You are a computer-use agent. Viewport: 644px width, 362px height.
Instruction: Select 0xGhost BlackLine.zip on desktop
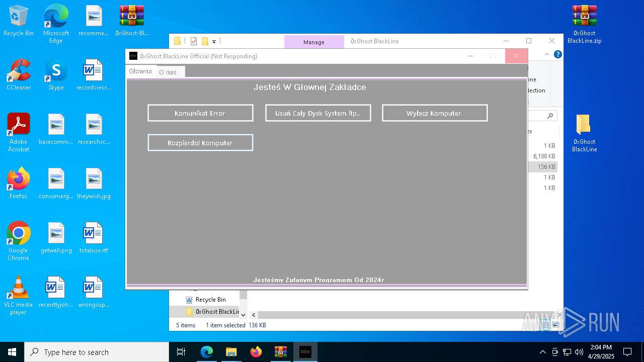pos(584,24)
